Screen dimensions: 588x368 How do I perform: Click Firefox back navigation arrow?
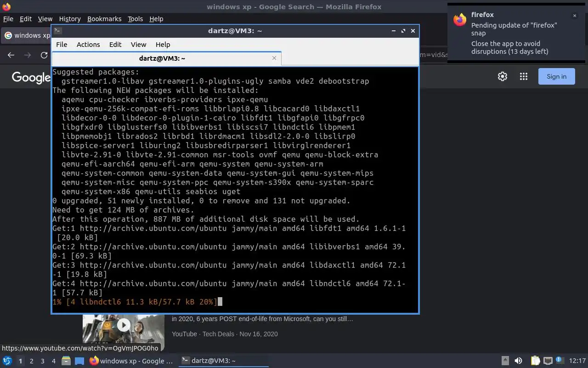point(11,55)
